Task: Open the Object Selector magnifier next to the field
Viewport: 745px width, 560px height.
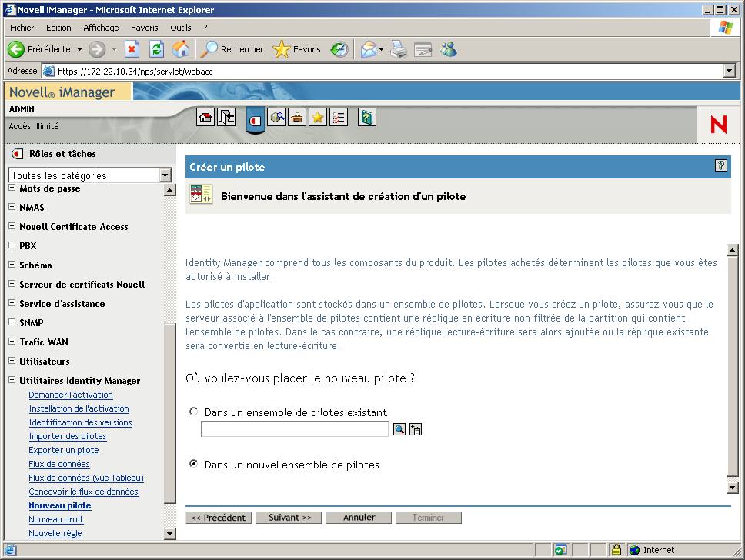Action: [399, 429]
